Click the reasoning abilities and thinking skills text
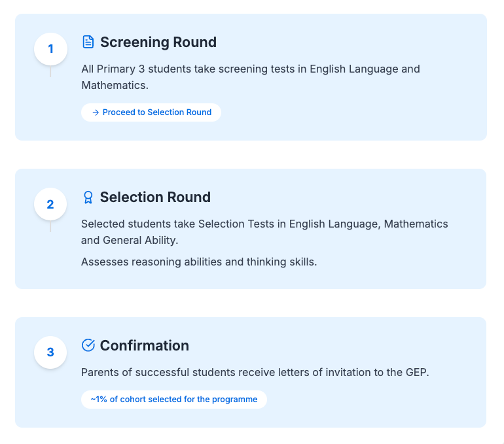 199,262
